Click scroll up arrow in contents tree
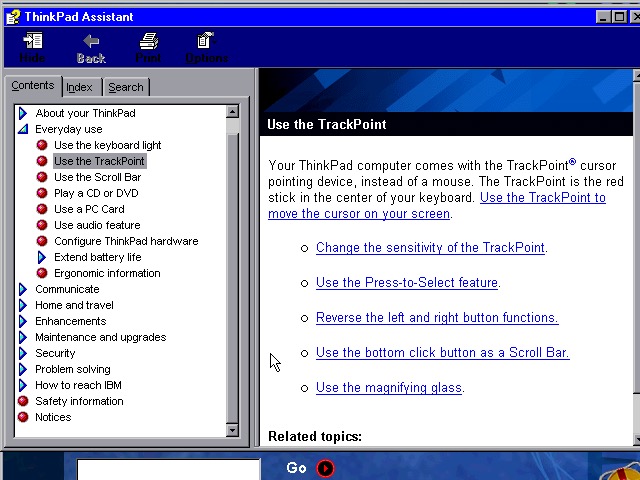The width and height of the screenshot is (640, 480). click(232, 111)
